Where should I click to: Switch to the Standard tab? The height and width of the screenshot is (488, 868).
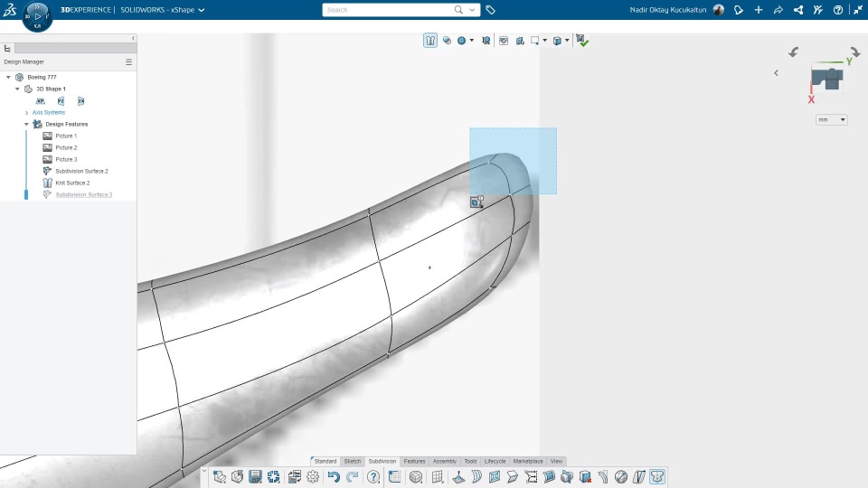pyautogui.click(x=325, y=461)
